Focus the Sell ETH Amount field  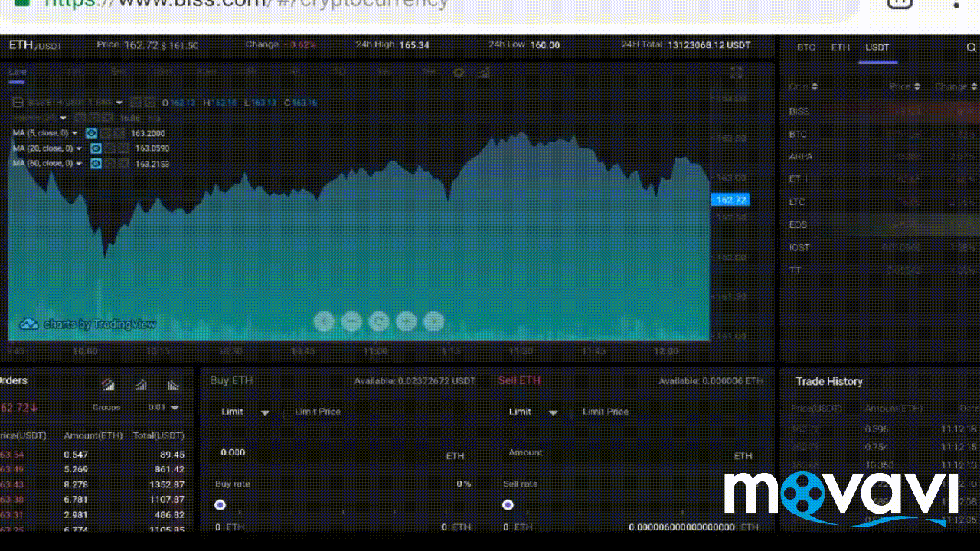coord(631,453)
